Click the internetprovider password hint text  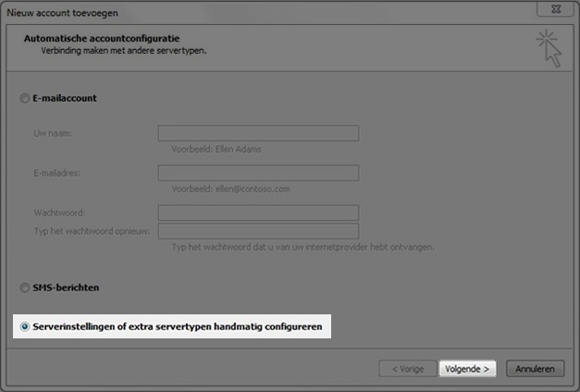(x=302, y=247)
